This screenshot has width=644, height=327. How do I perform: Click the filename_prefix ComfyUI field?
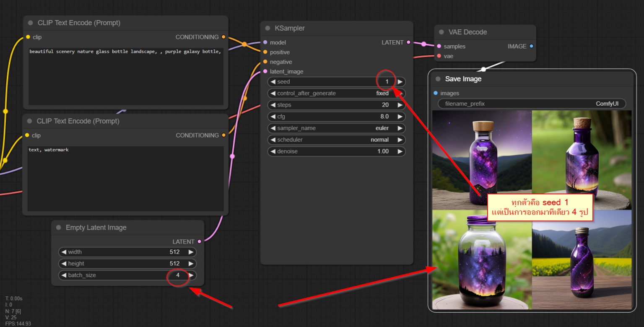pos(532,104)
